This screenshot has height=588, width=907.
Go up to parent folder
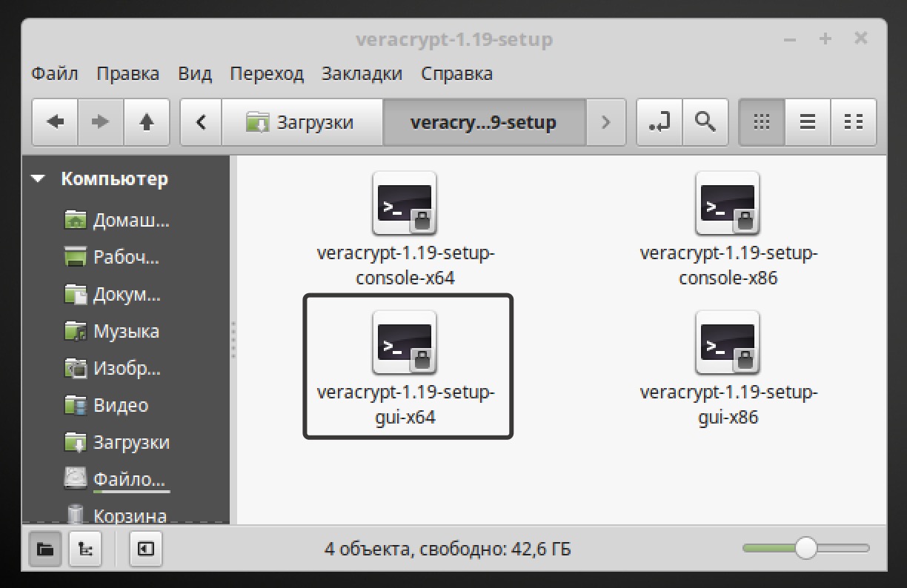(147, 122)
